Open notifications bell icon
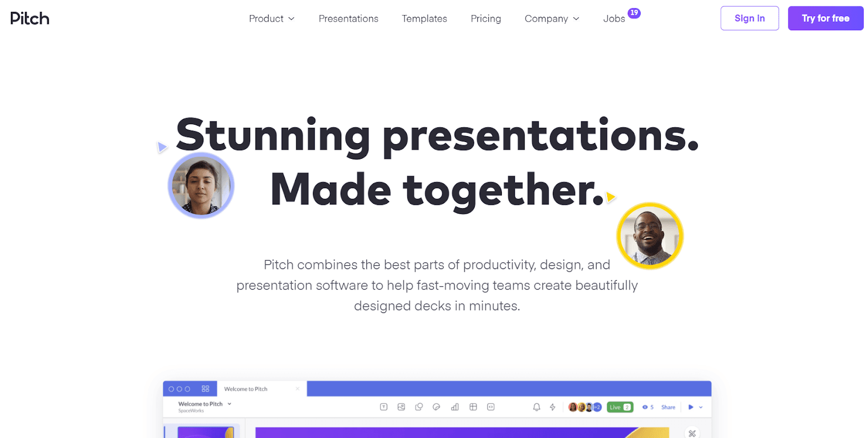 [537, 407]
